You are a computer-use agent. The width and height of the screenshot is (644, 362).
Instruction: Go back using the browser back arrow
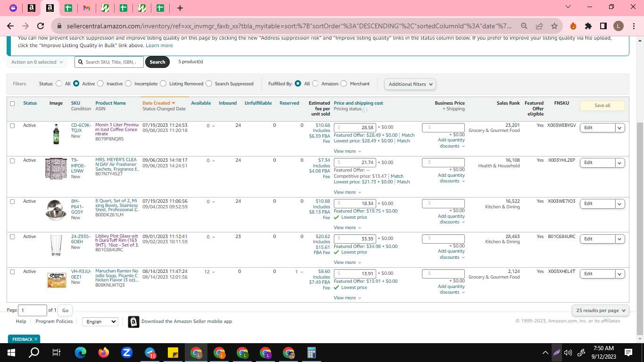[10, 26]
